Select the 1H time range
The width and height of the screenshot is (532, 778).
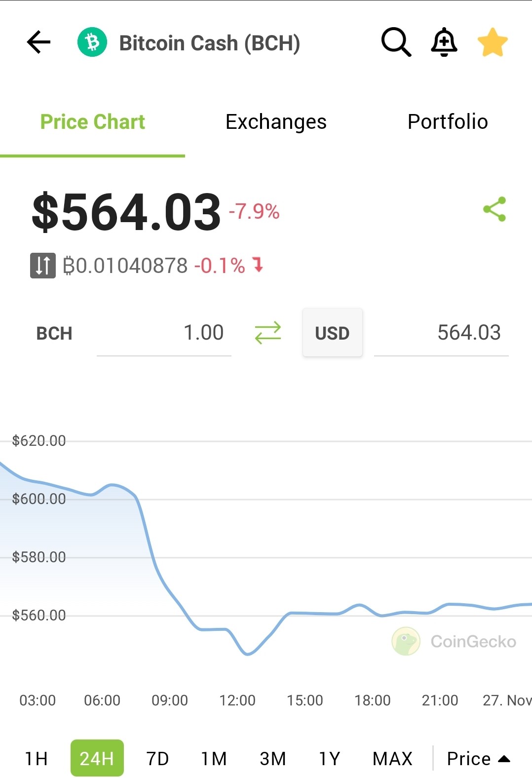point(37,759)
